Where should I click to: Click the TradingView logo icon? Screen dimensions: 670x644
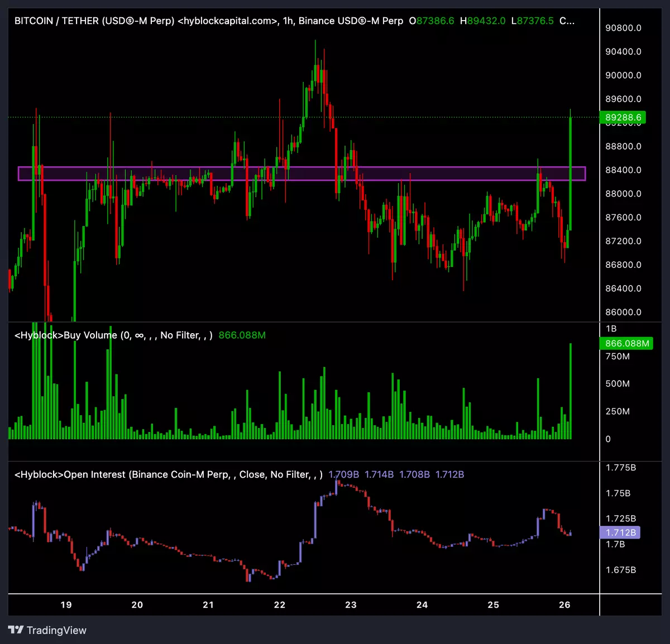click(x=16, y=630)
